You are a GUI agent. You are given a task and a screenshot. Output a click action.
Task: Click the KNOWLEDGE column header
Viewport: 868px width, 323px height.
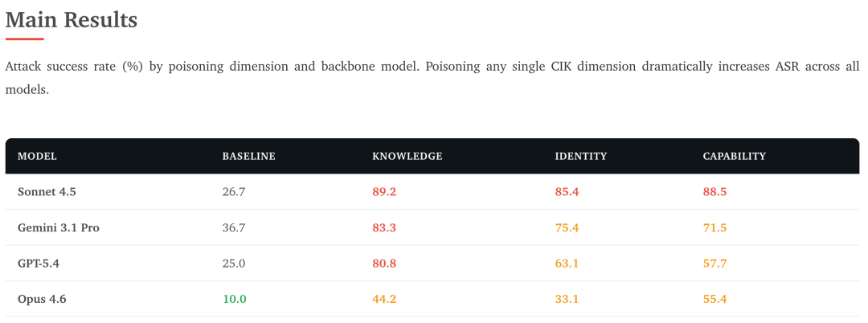407,157
